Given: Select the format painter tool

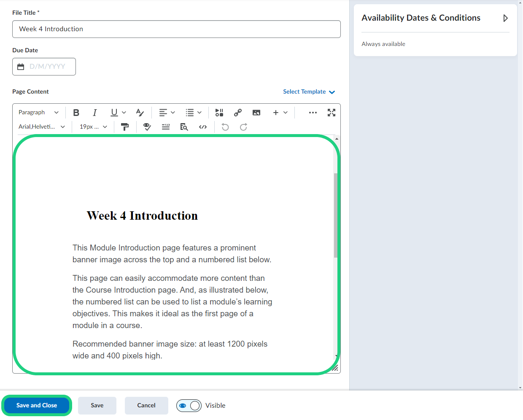Looking at the screenshot, I should pyautogui.click(x=125, y=127).
